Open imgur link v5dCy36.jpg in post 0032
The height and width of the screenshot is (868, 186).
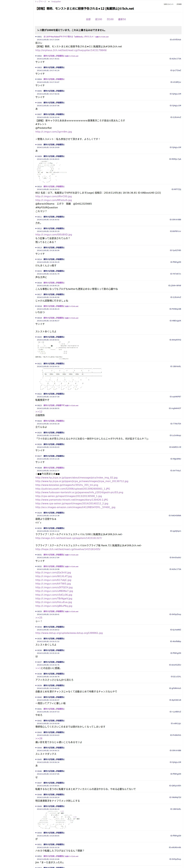pyautogui.click(x=54, y=595)
